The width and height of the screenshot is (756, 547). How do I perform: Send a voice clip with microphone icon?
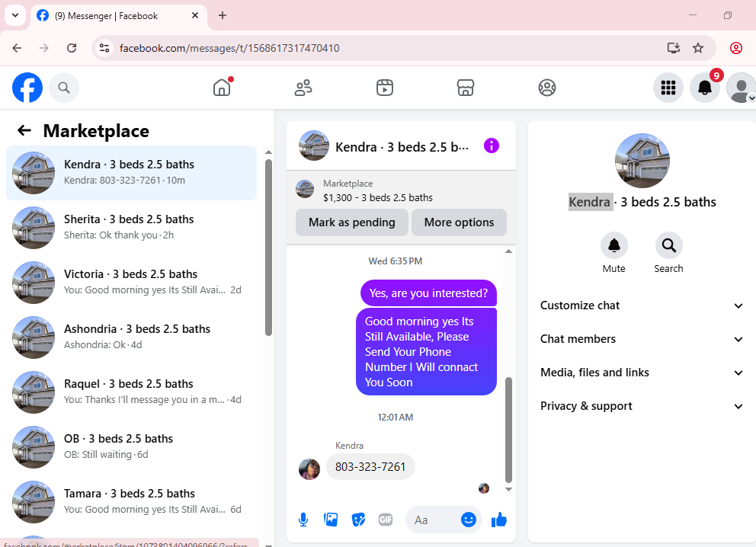coord(303,520)
